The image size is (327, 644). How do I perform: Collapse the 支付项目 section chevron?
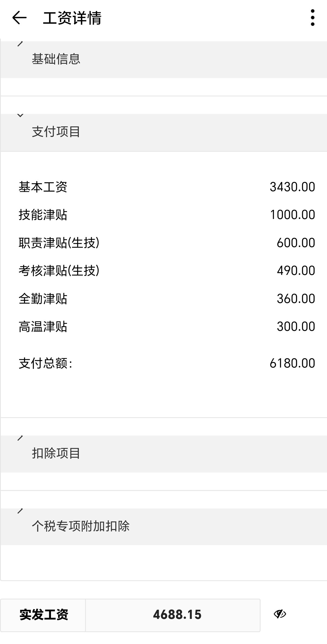point(20,116)
